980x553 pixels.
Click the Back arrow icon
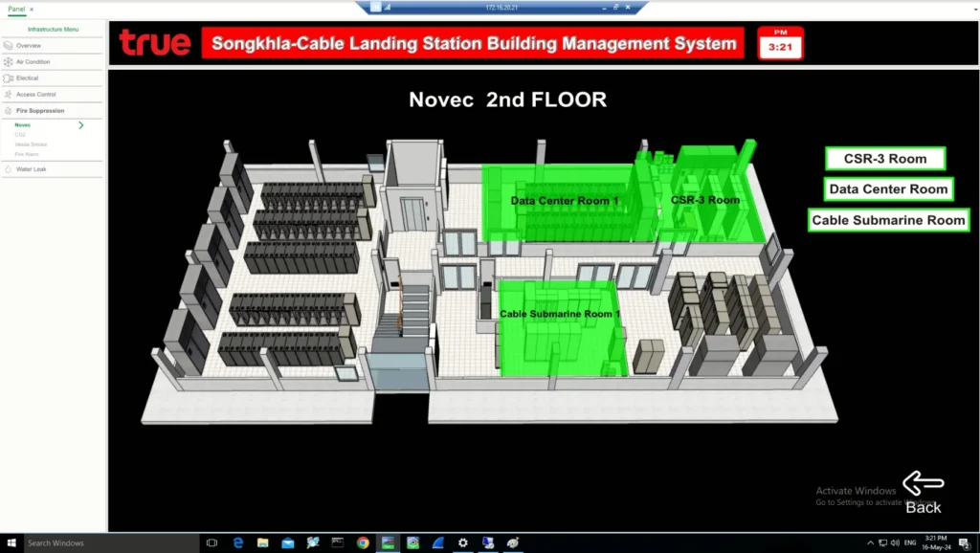[924, 484]
